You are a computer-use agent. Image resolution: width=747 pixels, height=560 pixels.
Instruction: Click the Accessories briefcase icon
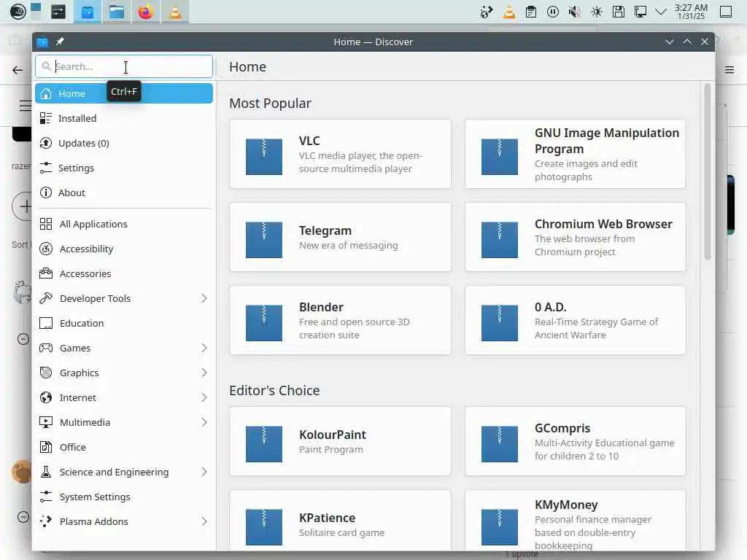[x=46, y=273]
